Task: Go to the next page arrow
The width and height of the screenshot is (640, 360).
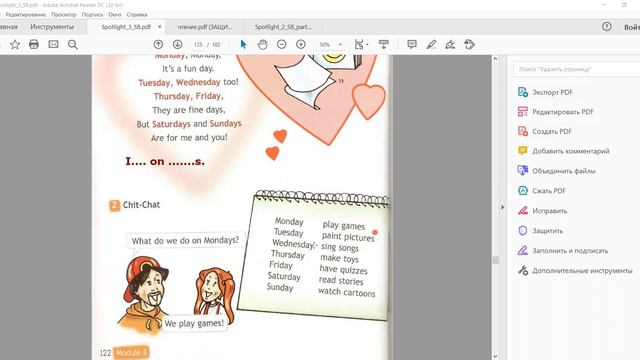Action: coord(177,44)
